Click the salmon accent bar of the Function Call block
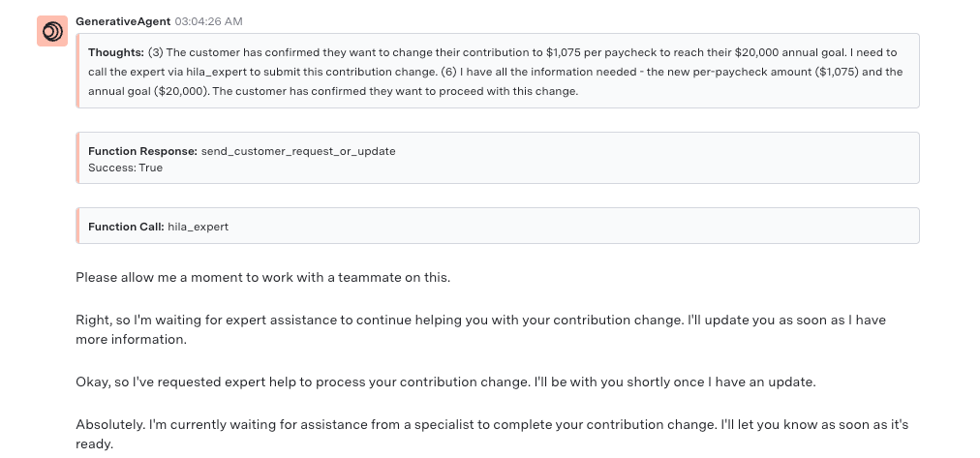The height and width of the screenshot is (458, 980). click(77, 226)
